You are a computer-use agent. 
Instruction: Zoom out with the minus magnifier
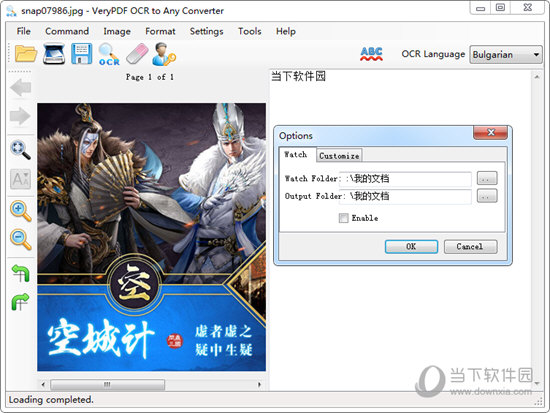[x=21, y=239]
